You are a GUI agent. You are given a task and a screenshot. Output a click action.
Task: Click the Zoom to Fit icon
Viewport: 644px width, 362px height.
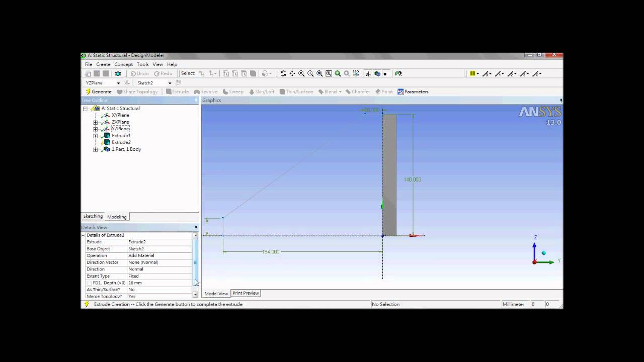click(x=319, y=73)
